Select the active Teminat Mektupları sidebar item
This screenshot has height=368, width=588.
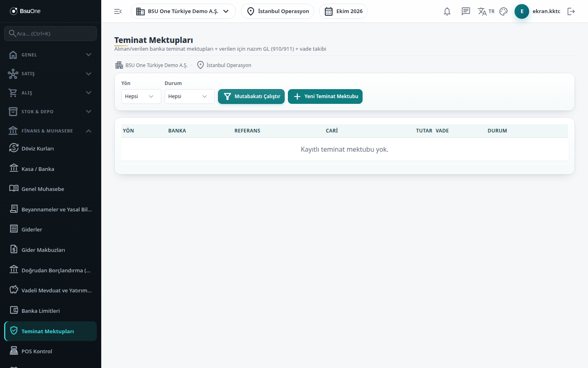51,331
